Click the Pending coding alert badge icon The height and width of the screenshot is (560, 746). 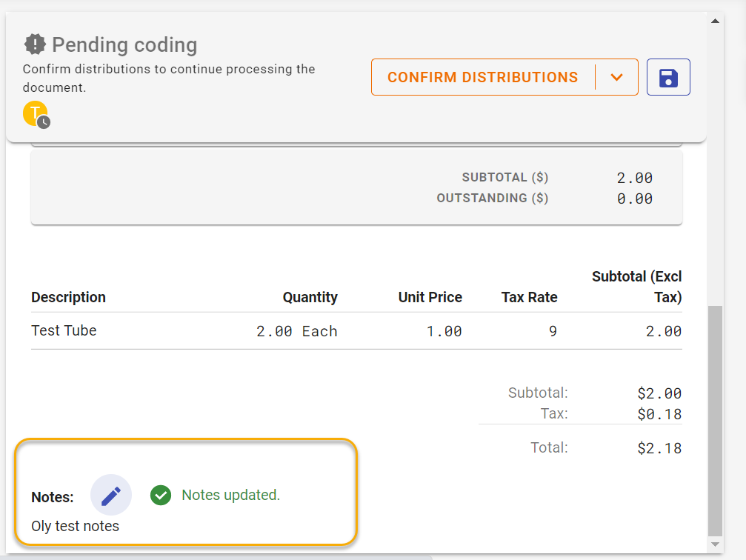[34, 44]
